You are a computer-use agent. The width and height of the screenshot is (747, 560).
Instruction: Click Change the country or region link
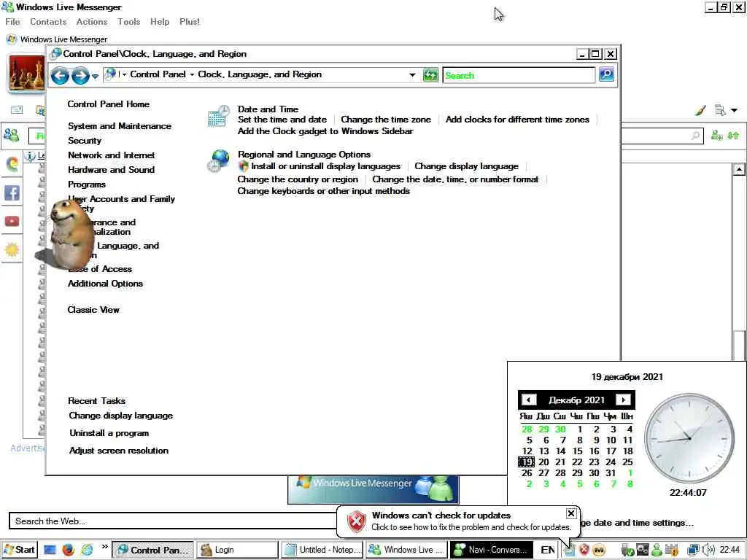pyautogui.click(x=298, y=179)
